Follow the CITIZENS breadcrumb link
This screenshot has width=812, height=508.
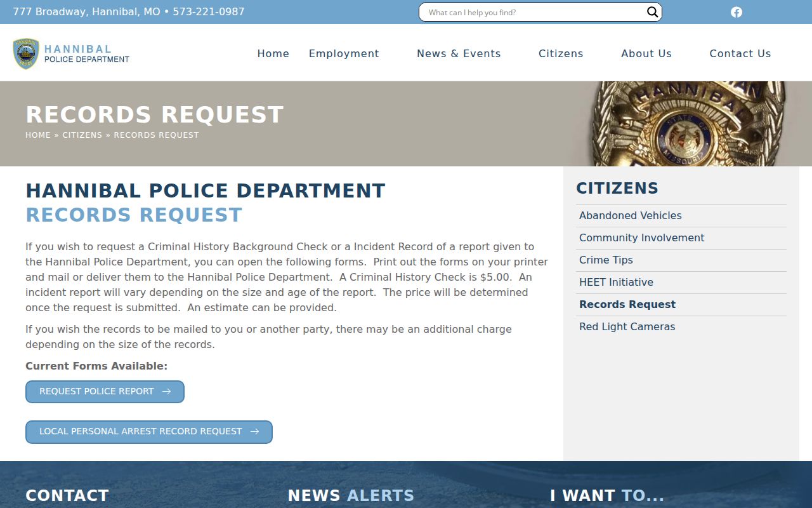pyautogui.click(x=82, y=135)
